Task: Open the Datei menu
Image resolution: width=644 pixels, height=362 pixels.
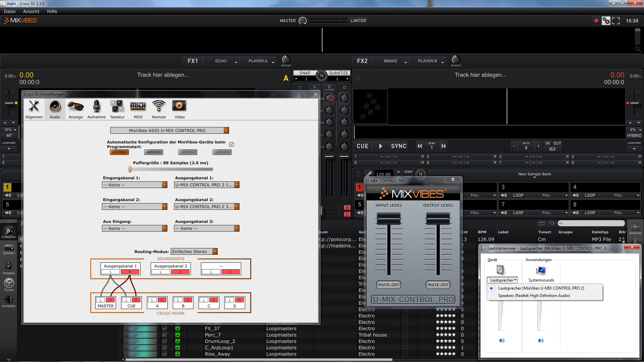Action: pos(10,11)
